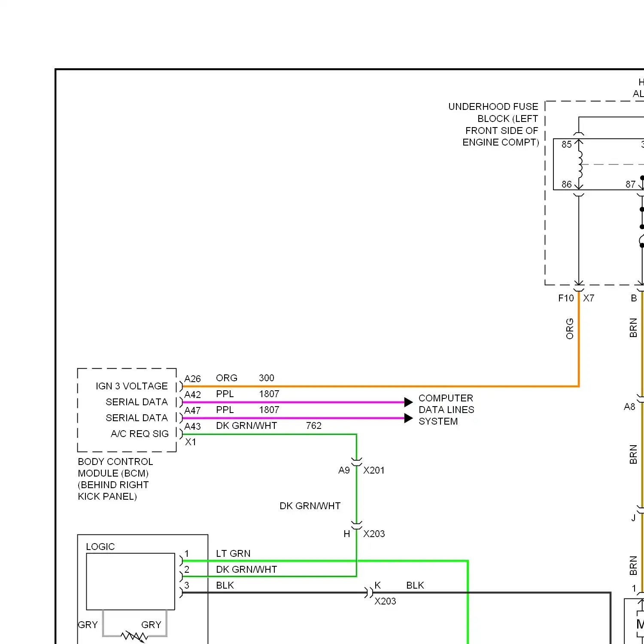The width and height of the screenshot is (644, 644).
Task: Click the UNDERHOOD FUSE BLOCK label
Action: (493, 125)
